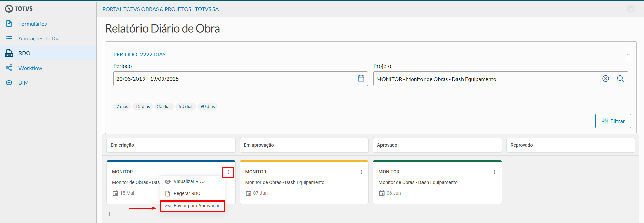The width and height of the screenshot is (644, 223).
Task: Open three-dot menu on Em criação card
Action: [228, 172]
